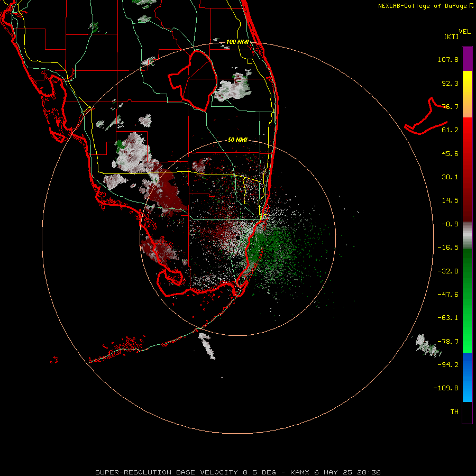Click the red-outlined Lake Okeechobee shape
Image resolution: width=476 pixels, height=476 pixels.
tap(193, 80)
